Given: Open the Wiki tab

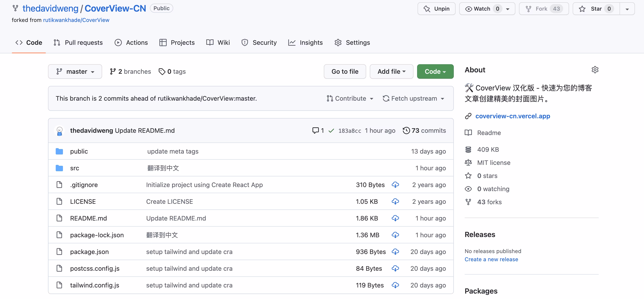Looking at the screenshot, I should point(218,43).
